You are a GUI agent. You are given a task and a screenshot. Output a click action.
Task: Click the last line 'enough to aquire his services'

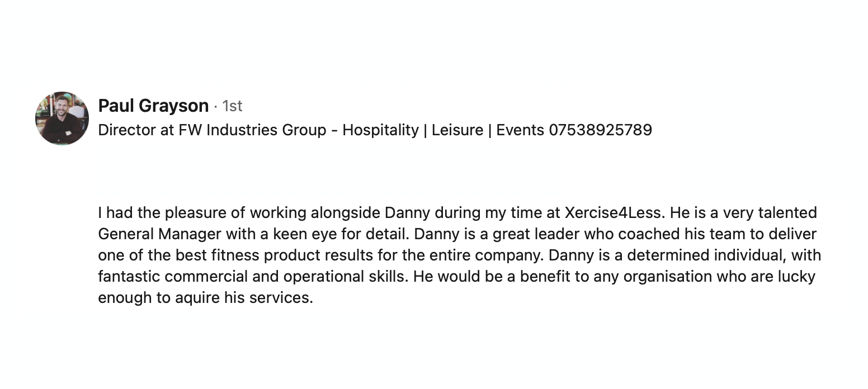tap(205, 298)
